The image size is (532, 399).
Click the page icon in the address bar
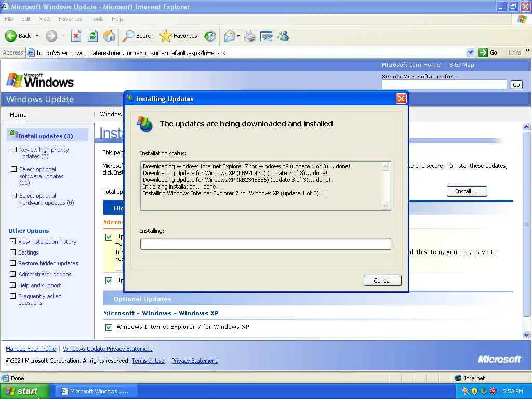(x=31, y=52)
